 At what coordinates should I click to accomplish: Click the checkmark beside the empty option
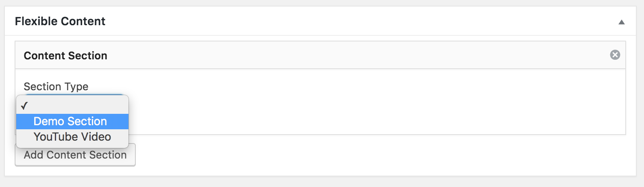pos(24,106)
